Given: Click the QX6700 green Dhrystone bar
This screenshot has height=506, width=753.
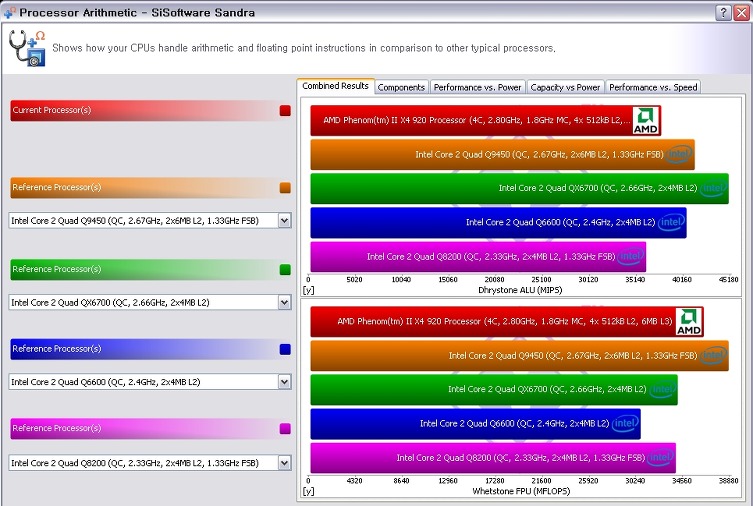Looking at the screenshot, I should click(x=520, y=189).
